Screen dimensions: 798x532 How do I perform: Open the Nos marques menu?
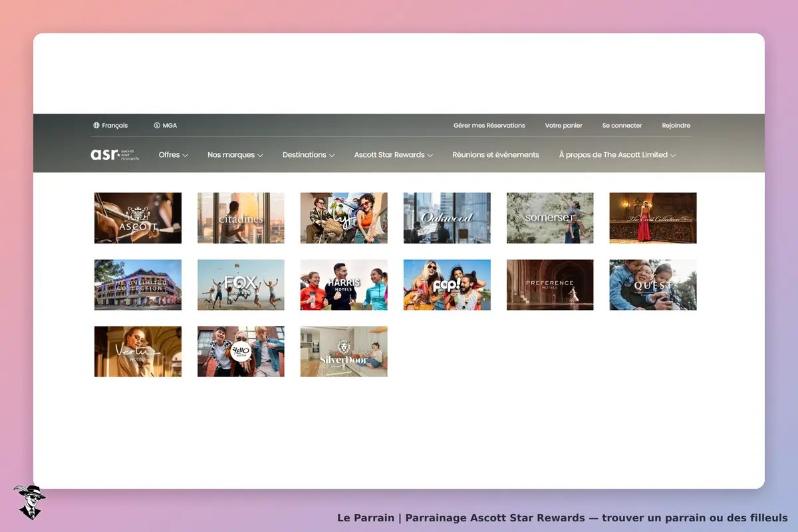235,155
